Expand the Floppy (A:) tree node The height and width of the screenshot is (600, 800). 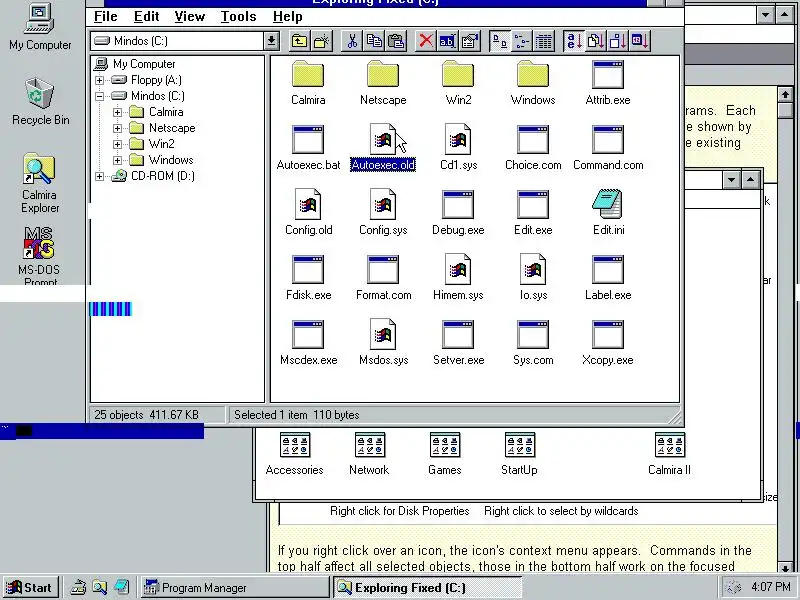(99, 80)
